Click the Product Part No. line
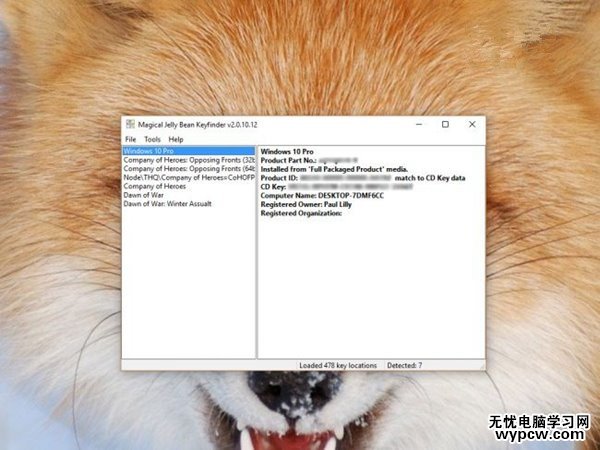 tap(309, 160)
